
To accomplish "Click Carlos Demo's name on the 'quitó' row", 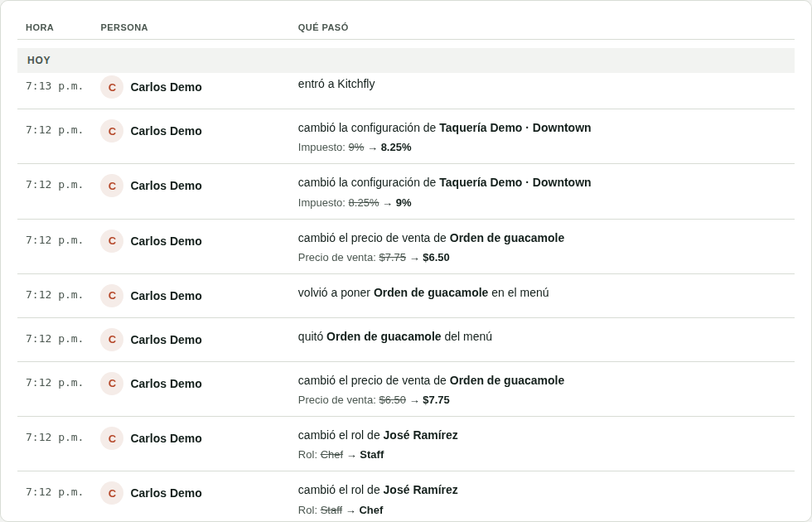I will pos(167,340).
